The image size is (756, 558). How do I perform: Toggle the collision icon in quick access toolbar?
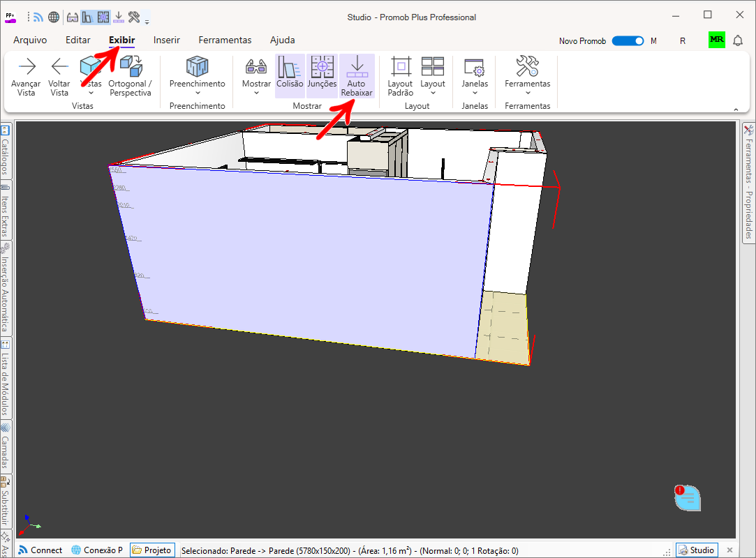(x=87, y=18)
